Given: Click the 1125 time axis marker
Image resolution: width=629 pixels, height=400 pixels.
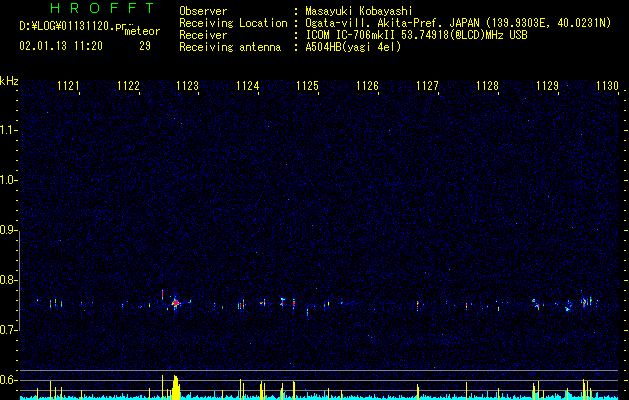Looking at the screenshot, I should [x=307, y=86].
